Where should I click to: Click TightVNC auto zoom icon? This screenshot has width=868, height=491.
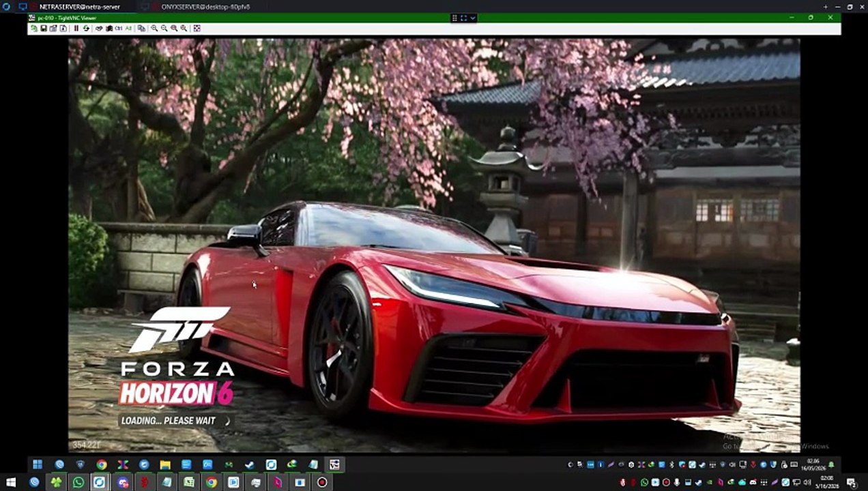tap(184, 29)
